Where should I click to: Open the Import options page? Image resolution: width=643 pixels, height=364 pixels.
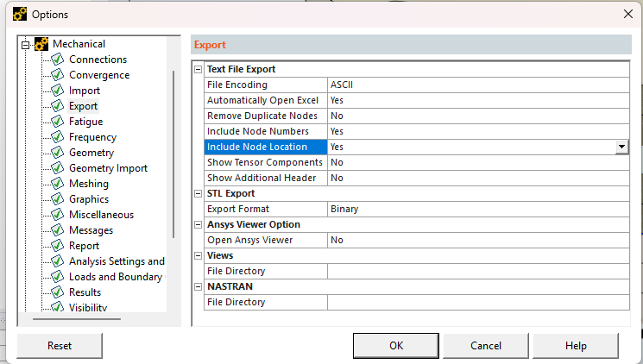pyautogui.click(x=85, y=91)
